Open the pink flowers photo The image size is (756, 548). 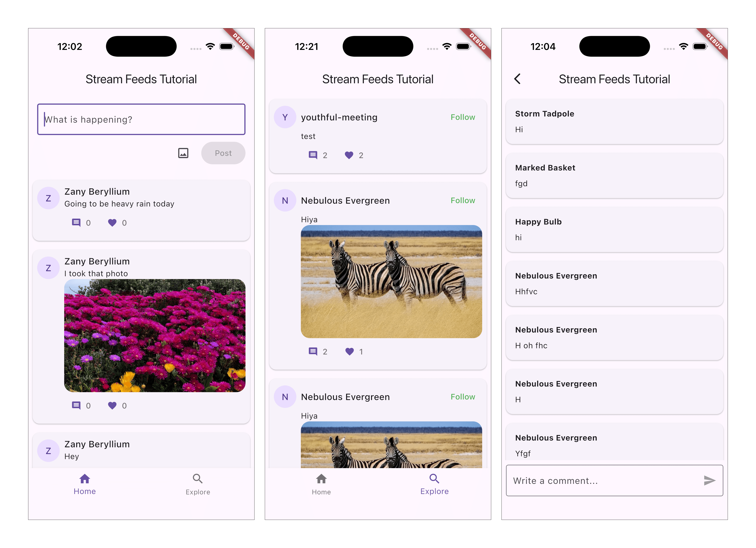[155, 336]
